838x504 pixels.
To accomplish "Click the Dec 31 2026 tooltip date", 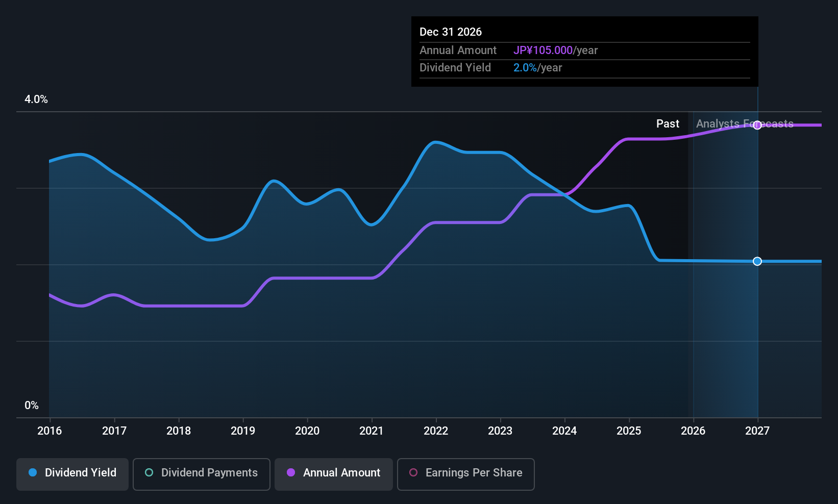I will point(451,32).
